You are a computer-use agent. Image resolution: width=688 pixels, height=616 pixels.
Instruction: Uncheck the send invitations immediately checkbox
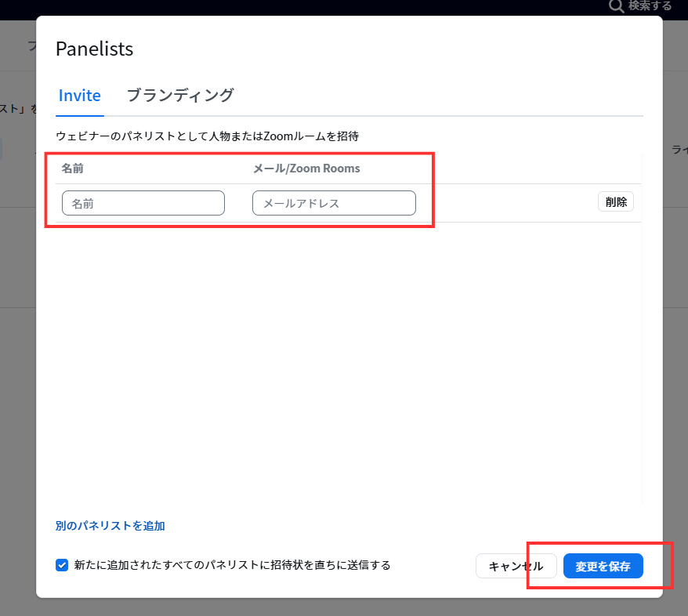click(62, 565)
